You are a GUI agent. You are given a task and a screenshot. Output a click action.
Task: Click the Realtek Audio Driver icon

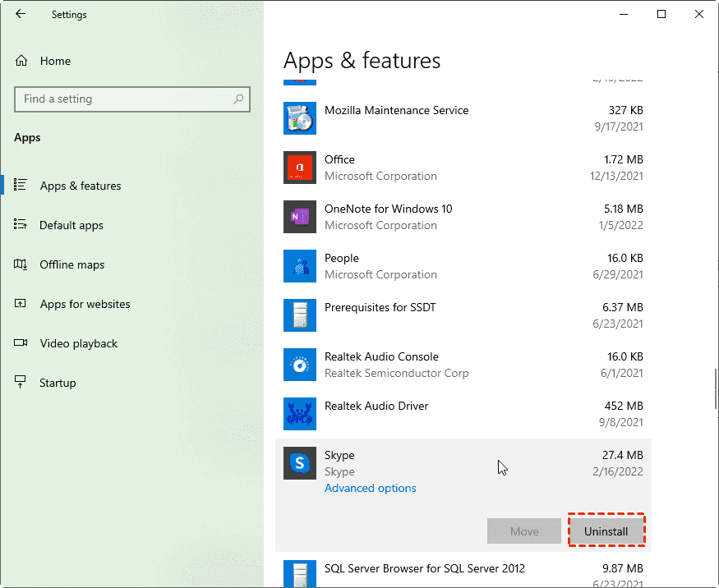(299, 414)
